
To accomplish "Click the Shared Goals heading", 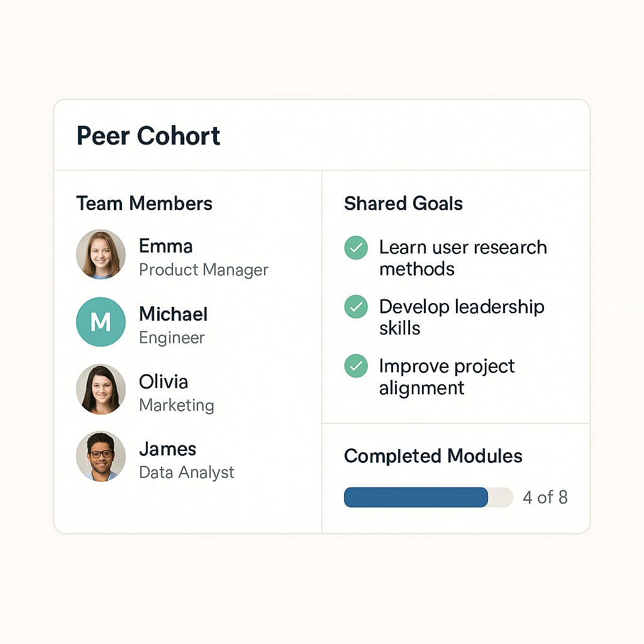I will point(403,204).
